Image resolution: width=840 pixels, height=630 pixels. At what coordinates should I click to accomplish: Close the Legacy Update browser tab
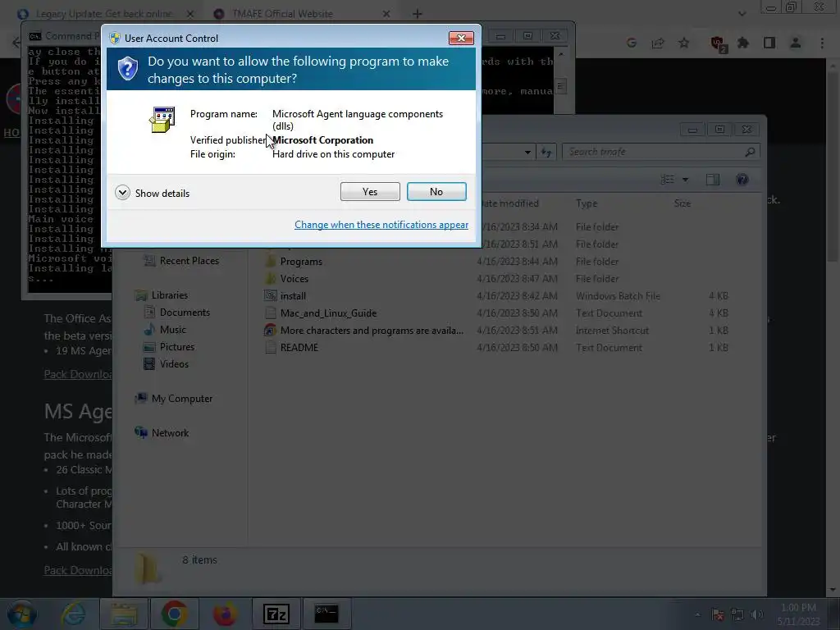click(x=189, y=14)
